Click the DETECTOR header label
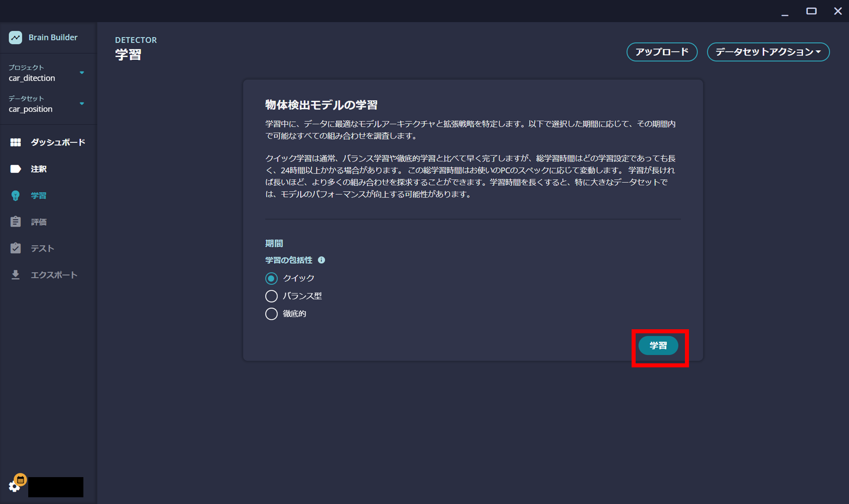The width and height of the screenshot is (849, 504). (136, 40)
